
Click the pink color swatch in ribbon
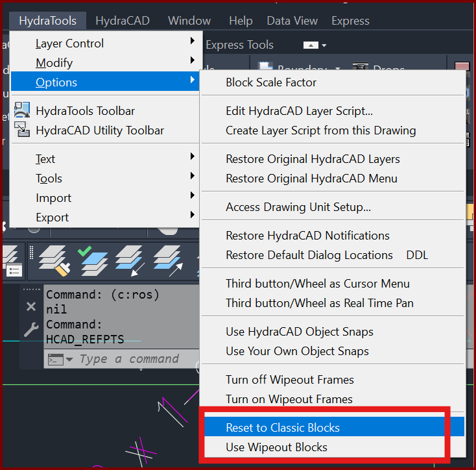462,69
